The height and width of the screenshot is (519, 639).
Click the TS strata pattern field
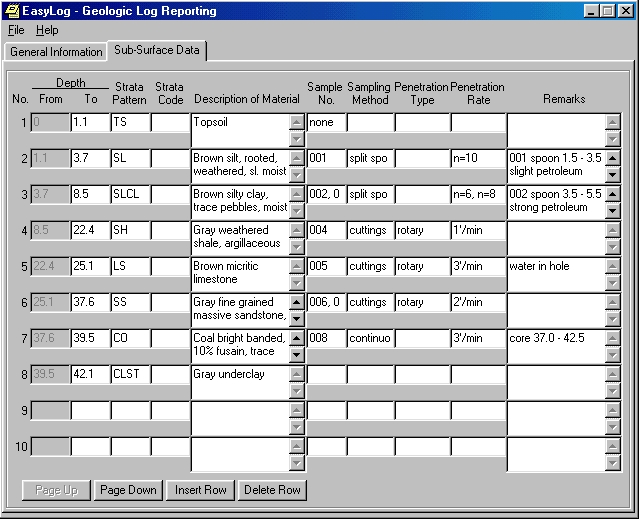coord(130,122)
